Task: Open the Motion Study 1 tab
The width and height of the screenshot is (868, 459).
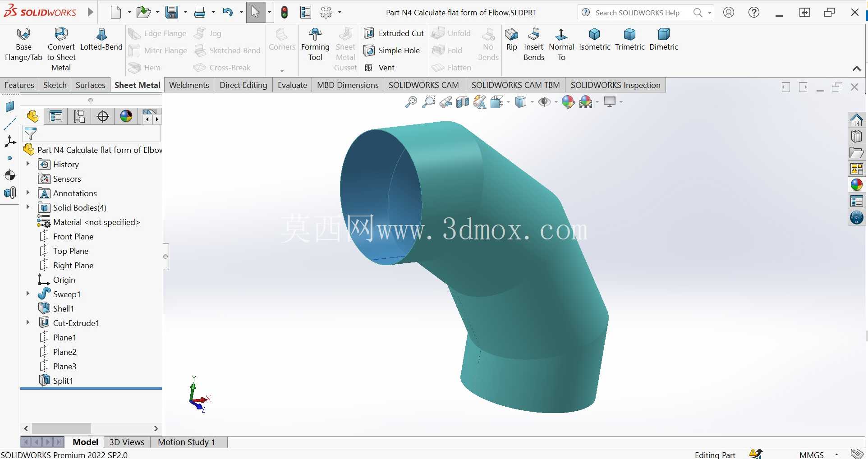Action: [x=186, y=442]
